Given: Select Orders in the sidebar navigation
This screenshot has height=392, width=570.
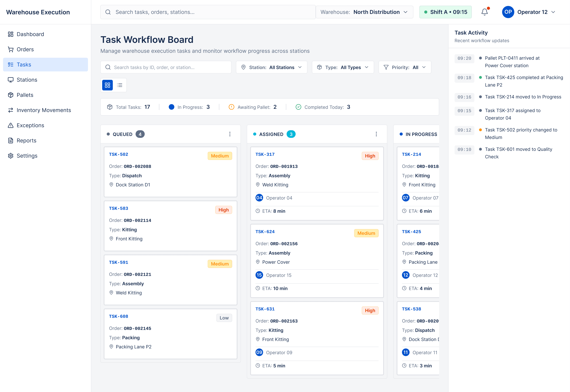Looking at the screenshot, I should tap(25, 49).
